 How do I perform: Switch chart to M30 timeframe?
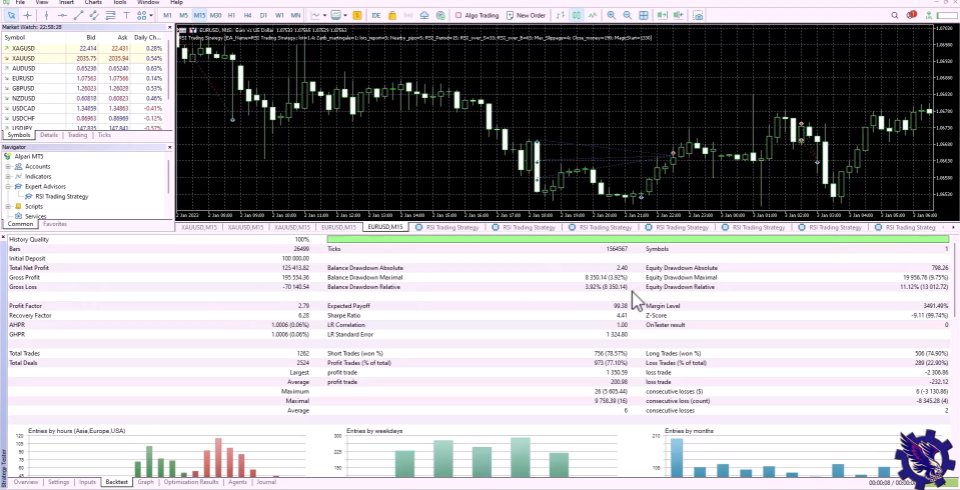coord(215,16)
